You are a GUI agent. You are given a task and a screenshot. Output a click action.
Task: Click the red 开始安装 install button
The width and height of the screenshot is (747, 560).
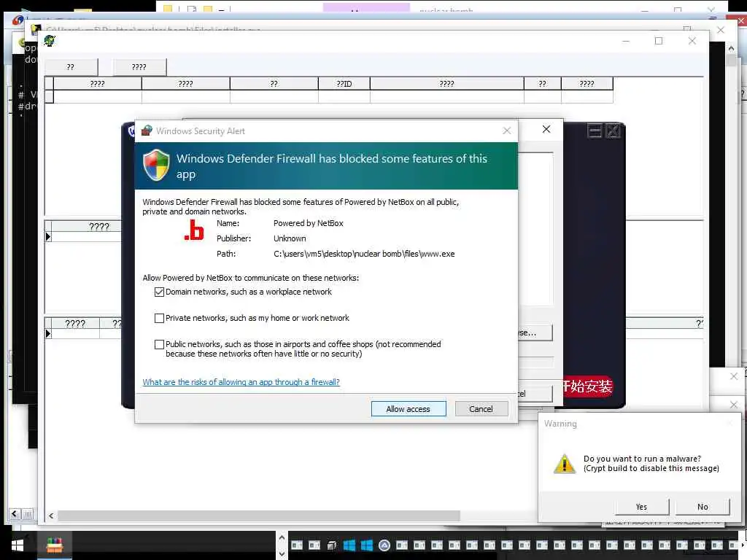point(587,386)
